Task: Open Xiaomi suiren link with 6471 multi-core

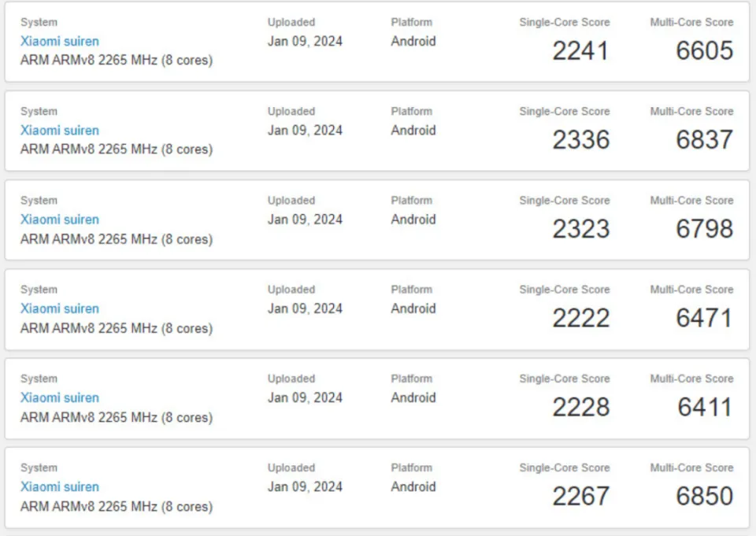Action: coord(60,309)
